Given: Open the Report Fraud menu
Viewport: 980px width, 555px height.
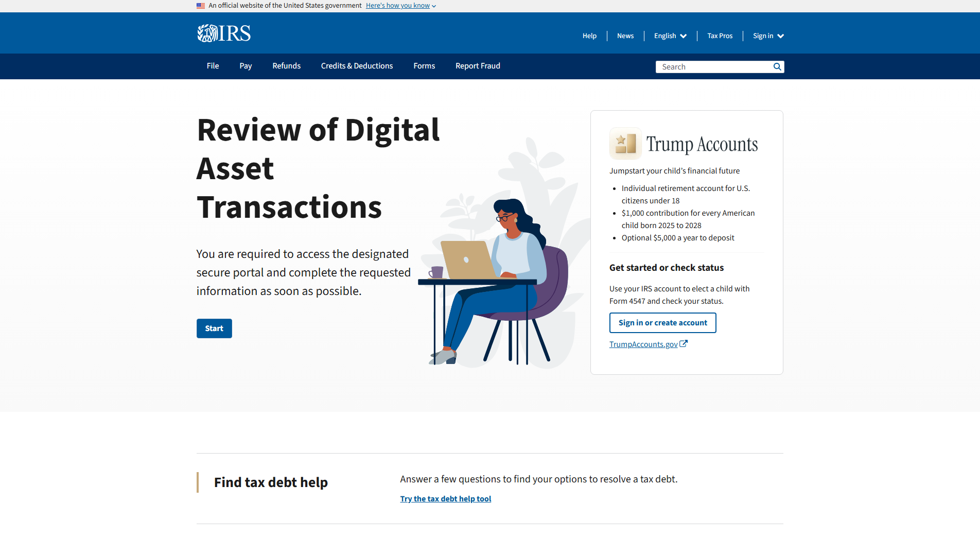Looking at the screenshot, I should [x=478, y=66].
